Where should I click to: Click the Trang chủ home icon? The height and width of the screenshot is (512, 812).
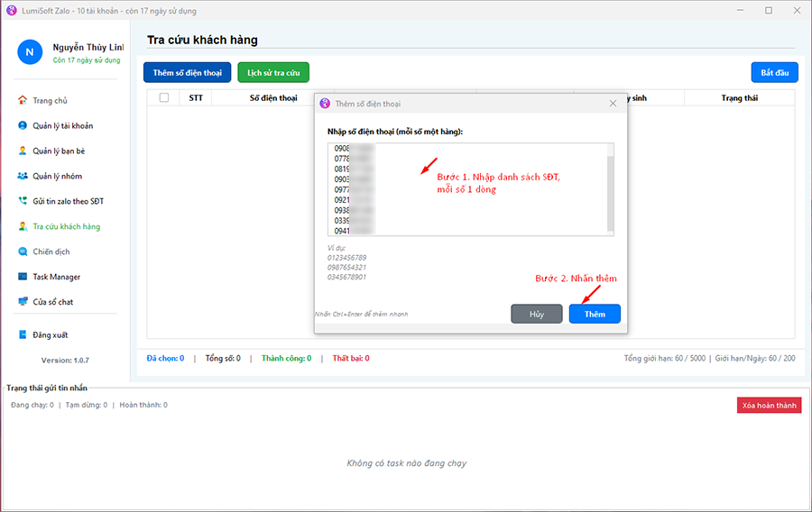(23, 100)
